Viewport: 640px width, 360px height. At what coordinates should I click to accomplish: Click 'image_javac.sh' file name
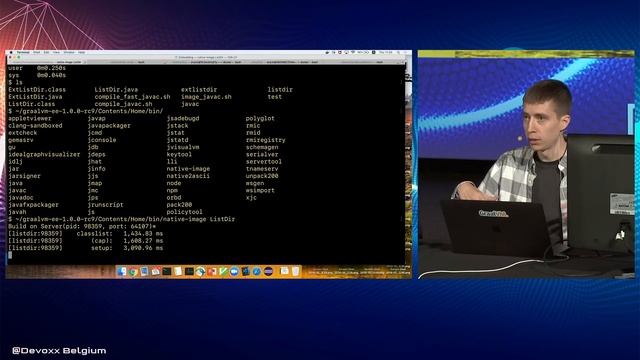206,97
